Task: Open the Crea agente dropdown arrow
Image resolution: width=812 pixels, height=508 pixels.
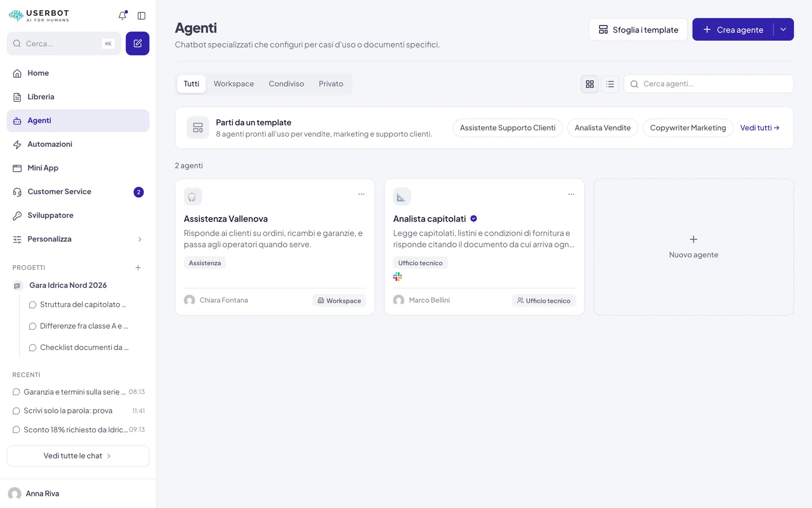Action: (x=783, y=29)
